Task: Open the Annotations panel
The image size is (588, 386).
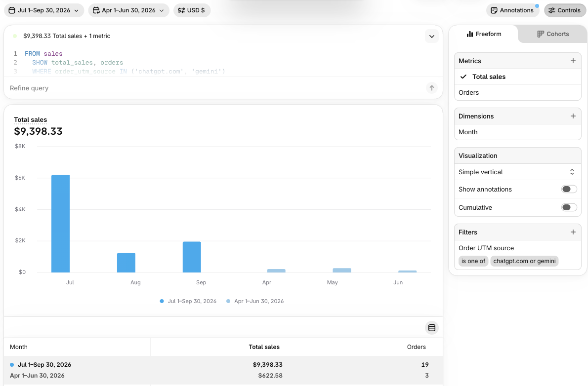Action: pyautogui.click(x=512, y=10)
